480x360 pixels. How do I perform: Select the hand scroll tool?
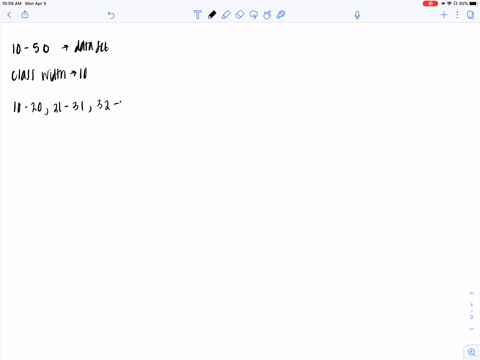point(267,15)
